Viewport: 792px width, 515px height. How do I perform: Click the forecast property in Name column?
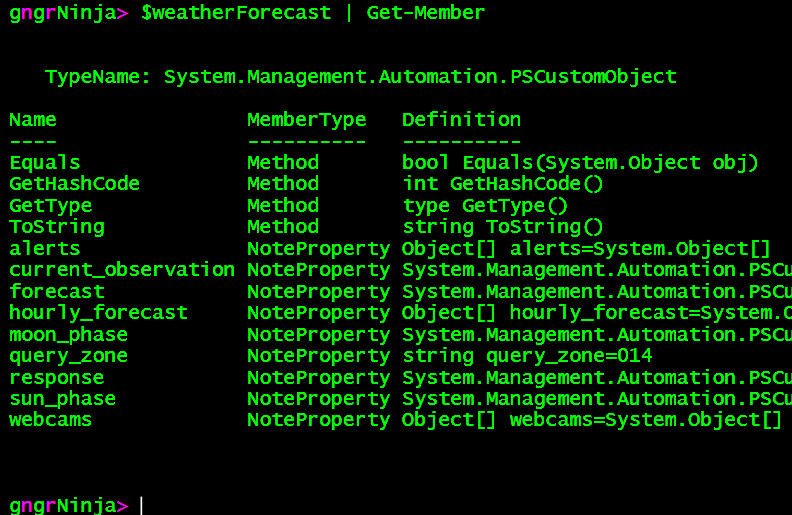57,291
